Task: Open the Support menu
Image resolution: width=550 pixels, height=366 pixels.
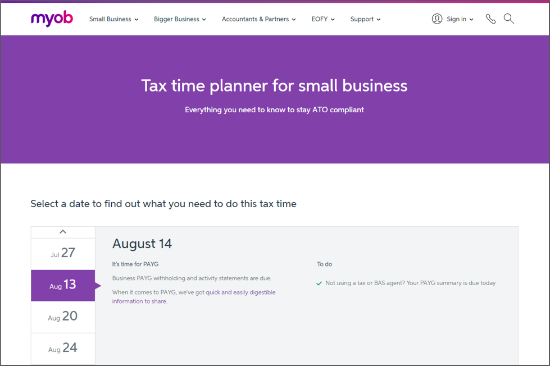Action: 365,19
